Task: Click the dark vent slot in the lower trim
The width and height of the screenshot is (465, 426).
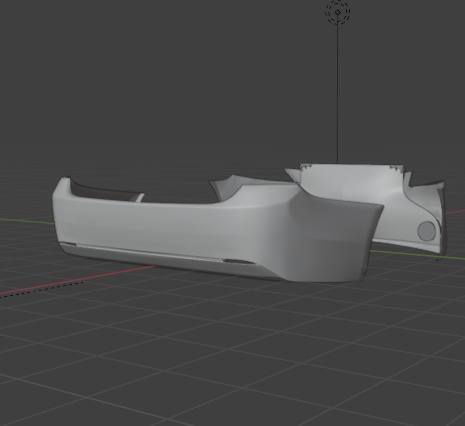Action: point(238,261)
